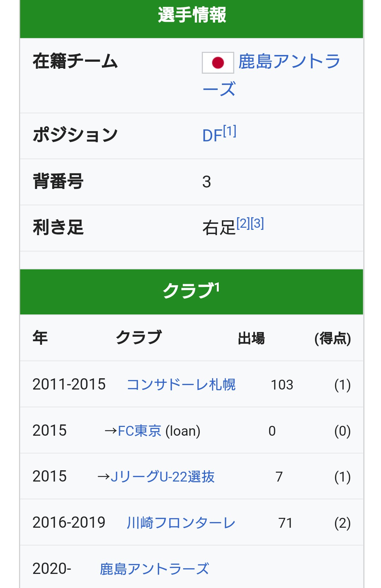Screen dimensions: 381x588
Task: Open reference [2] next to 右足
Action: click(243, 223)
